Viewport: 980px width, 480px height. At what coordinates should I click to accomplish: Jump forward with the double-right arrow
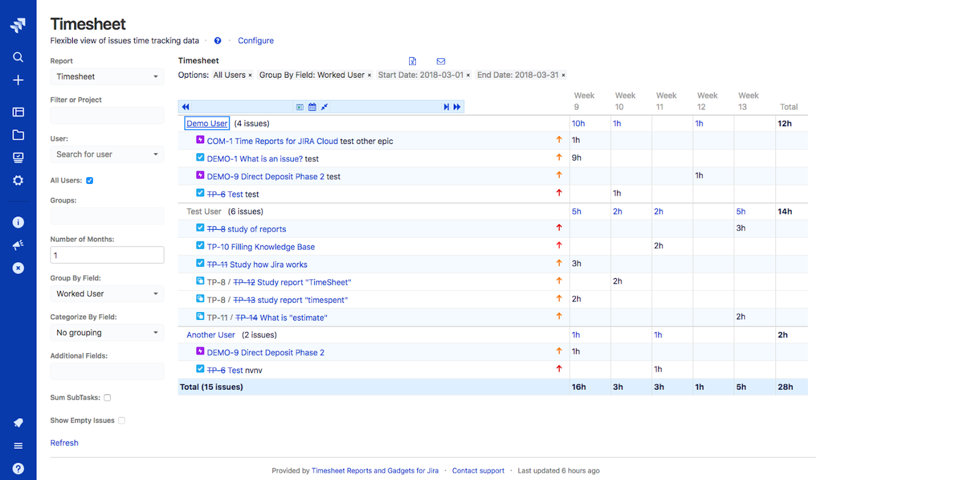[x=457, y=107]
